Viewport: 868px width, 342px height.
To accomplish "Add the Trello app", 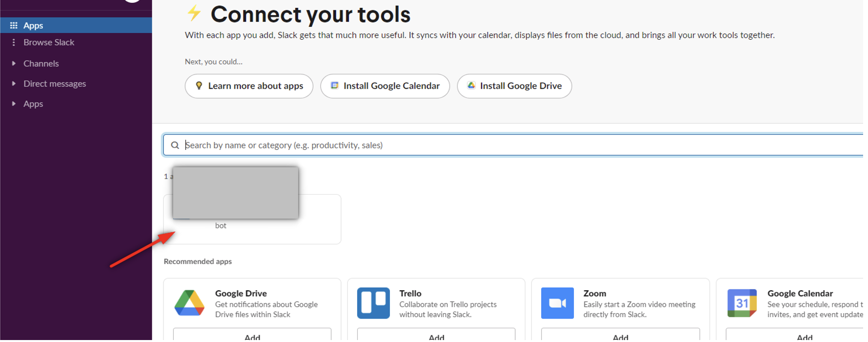I will [x=436, y=336].
